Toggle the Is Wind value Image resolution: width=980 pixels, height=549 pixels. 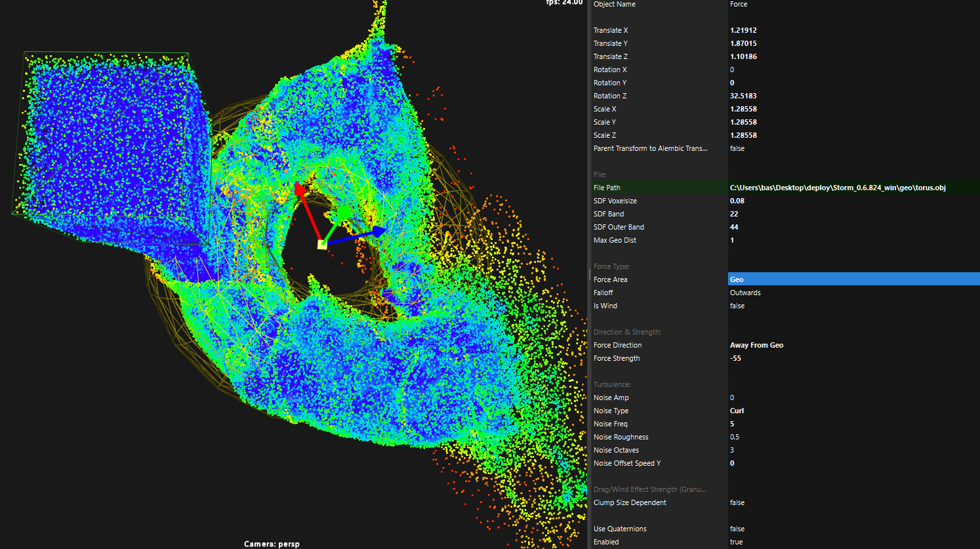pos(737,306)
